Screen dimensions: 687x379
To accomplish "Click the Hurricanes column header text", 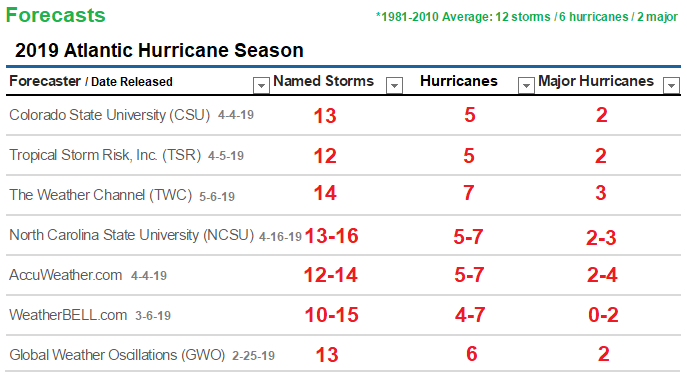I will click(459, 81).
